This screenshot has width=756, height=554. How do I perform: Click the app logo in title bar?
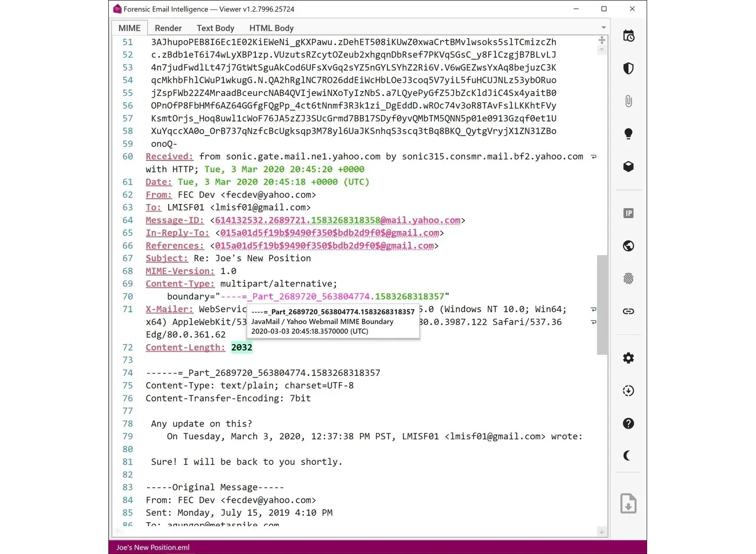[117, 9]
